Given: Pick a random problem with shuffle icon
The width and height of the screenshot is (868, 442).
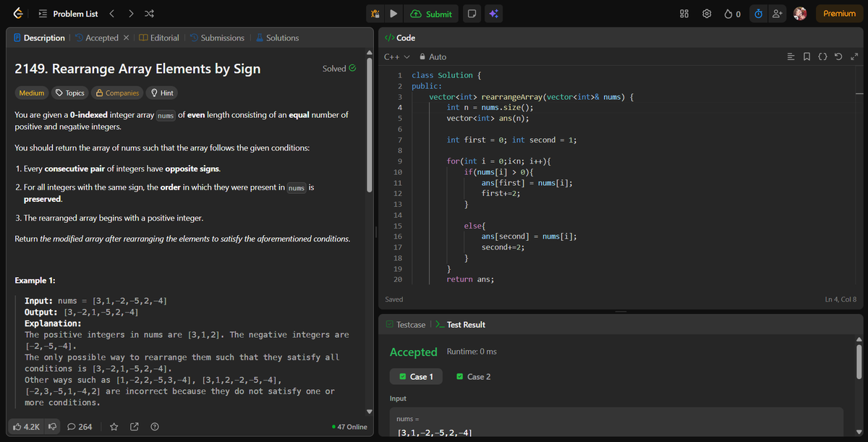Looking at the screenshot, I should pyautogui.click(x=148, y=14).
